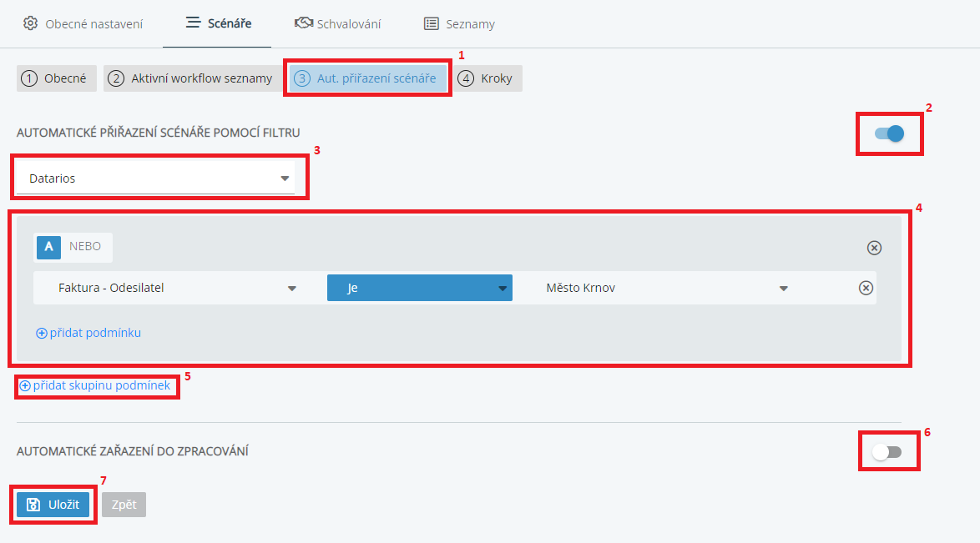Click the handshake icon beside Schvalování
This screenshot has height=543, width=980.
pyautogui.click(x=304, y=23)
